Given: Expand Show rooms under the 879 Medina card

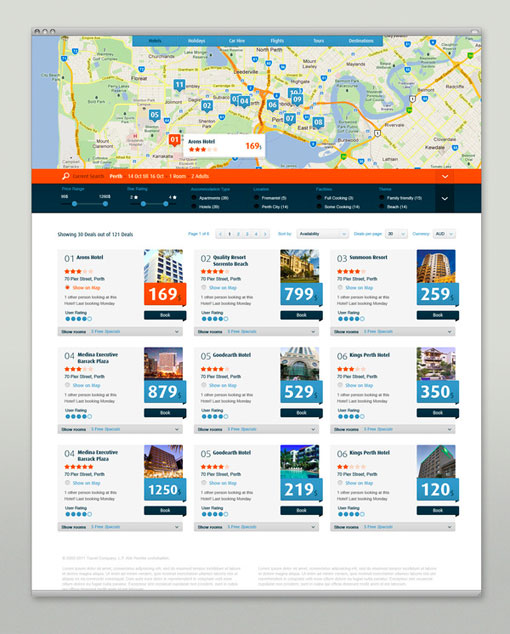Looking at the screenshot, I should point(120,429).
